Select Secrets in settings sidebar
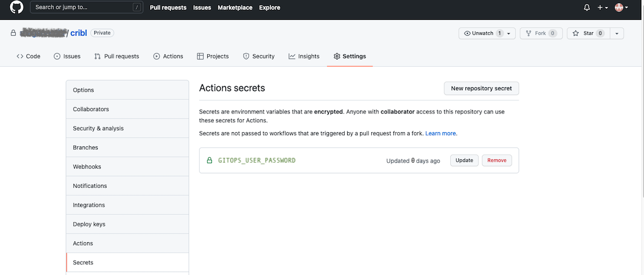Viewport: 644px width, 275px height. point(127,262)
